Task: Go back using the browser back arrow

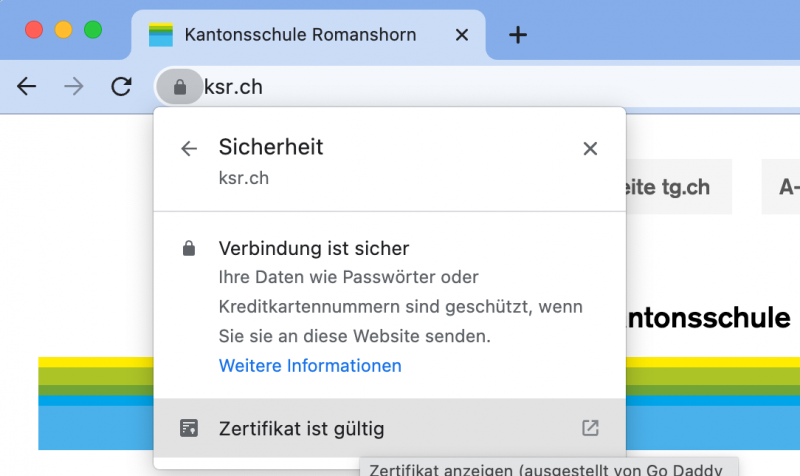Action: click(27, 87)
